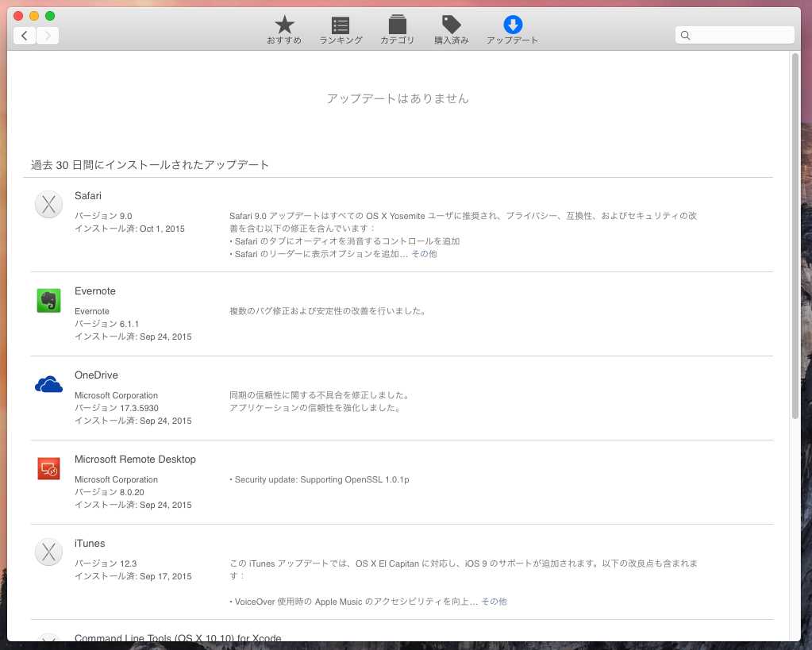This screenshot has height=650, width=812.
Task: Click the 過去 30 日間 section heading
Action: click(x=150, y=165)
